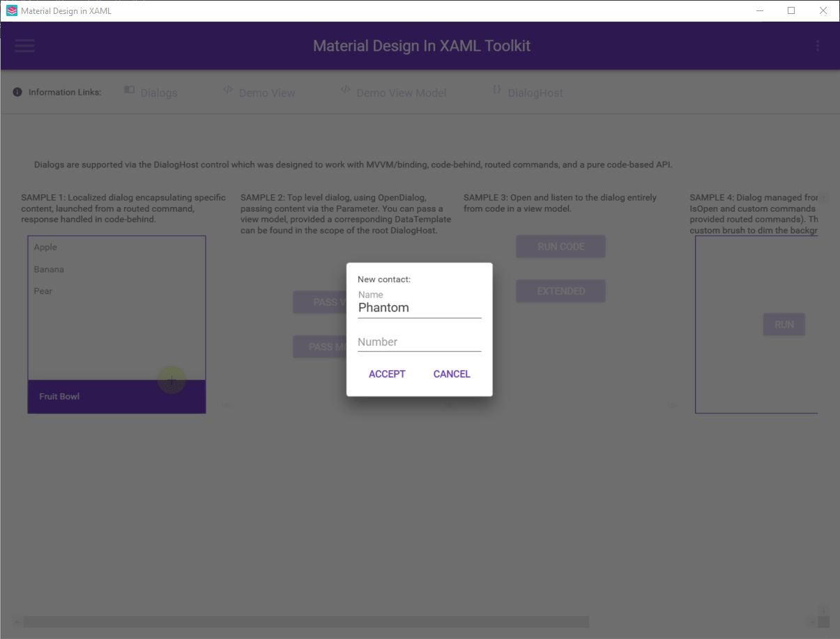
Task: Click the horizontal scrollbar thumb at the bottom
Action: (x=306, y=622)
